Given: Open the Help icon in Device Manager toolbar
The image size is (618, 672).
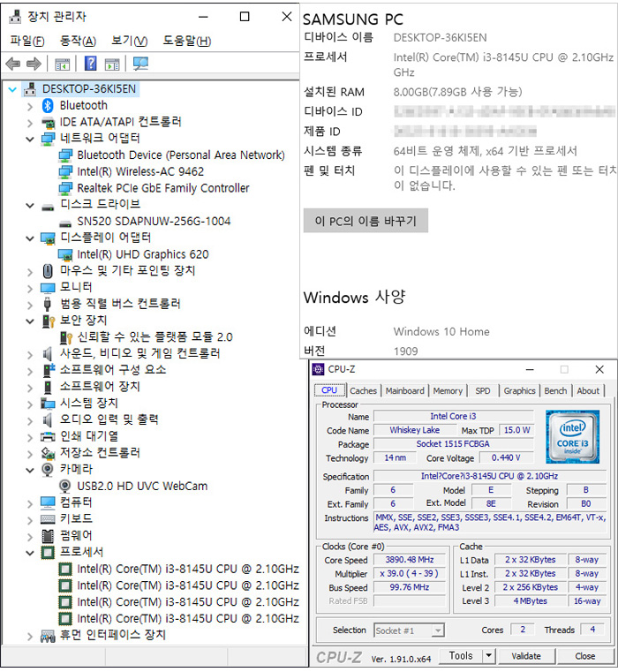Looking at the screenshot, I should click(90, 64).
